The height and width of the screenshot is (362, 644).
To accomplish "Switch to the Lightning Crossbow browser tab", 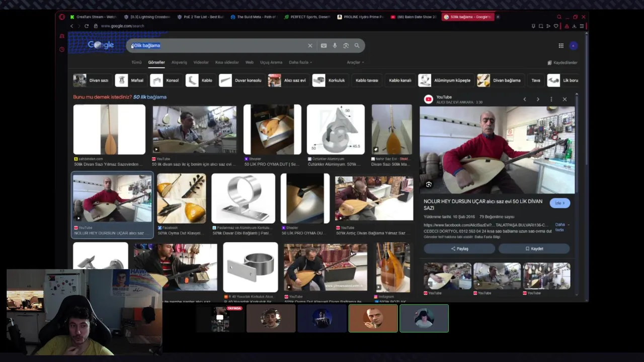I will pyautogui.click(x=147, y=17).
